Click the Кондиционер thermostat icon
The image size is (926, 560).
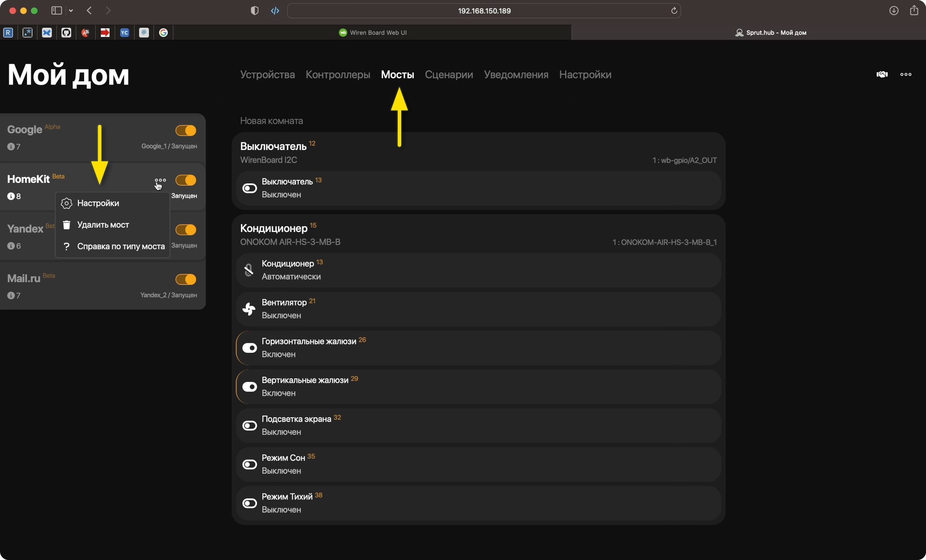pos(249,270)
